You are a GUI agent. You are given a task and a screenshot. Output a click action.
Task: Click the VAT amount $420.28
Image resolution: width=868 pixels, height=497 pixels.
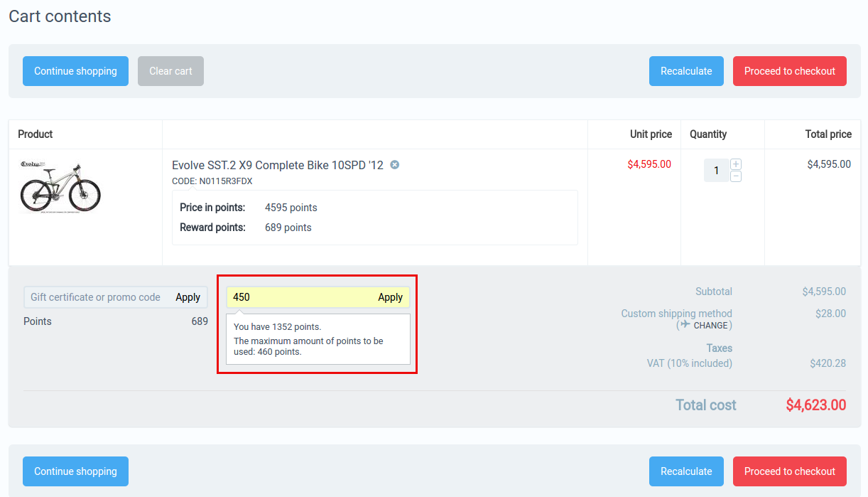click(828, 363)
